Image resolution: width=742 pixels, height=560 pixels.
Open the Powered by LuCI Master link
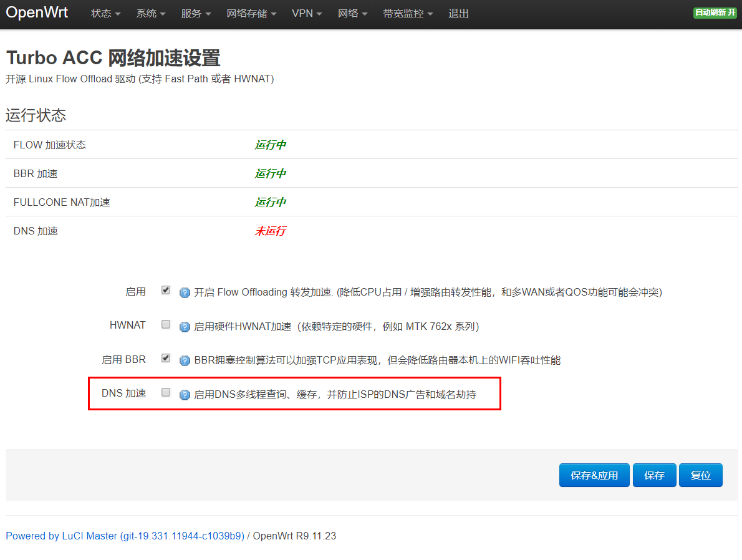[125, 536]
